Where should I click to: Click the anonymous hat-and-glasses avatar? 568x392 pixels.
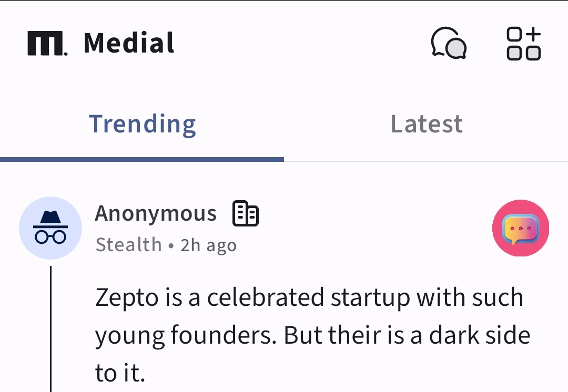50,228
